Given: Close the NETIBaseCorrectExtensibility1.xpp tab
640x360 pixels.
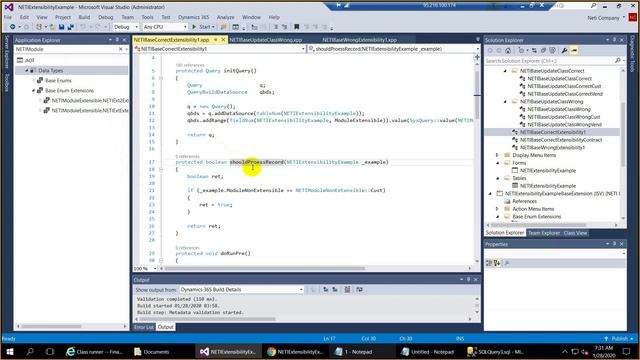Looking at the screenshot, I should pos(223,40).
